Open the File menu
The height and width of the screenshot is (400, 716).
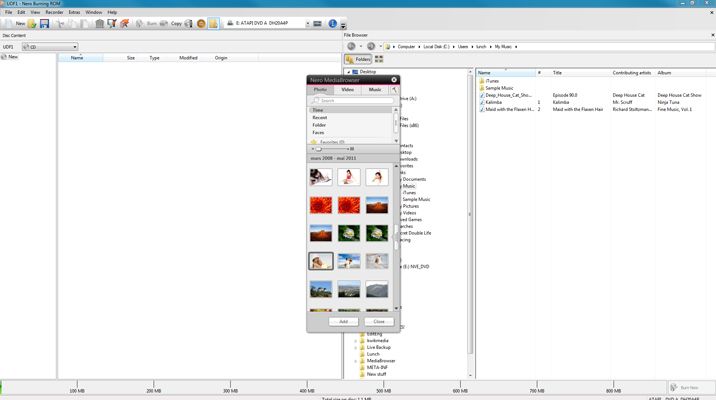coord(9,12)
